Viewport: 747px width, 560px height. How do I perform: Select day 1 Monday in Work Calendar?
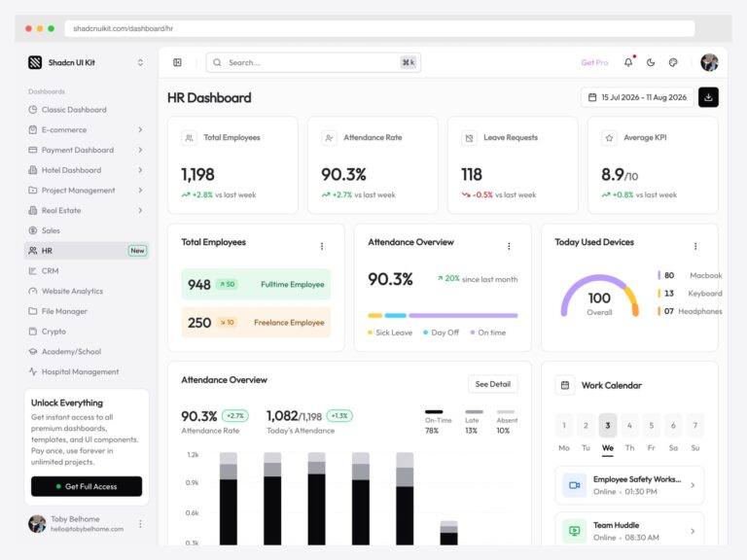pos(564,425)
